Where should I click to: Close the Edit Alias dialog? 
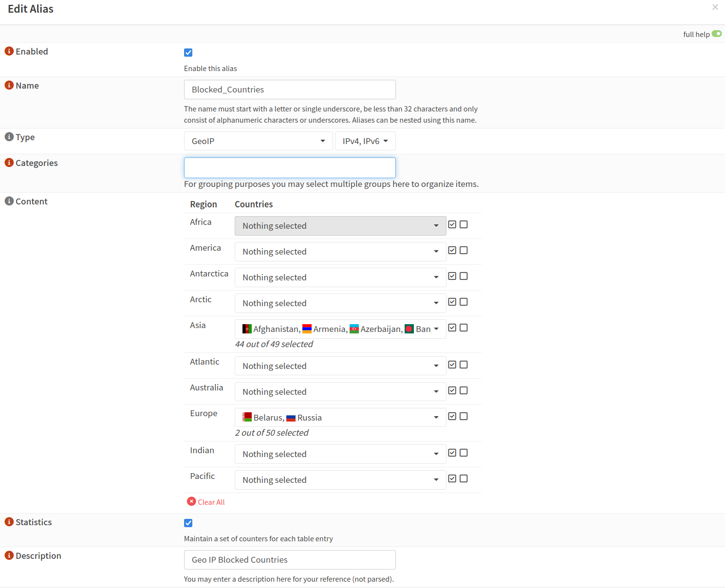(715, 7)
